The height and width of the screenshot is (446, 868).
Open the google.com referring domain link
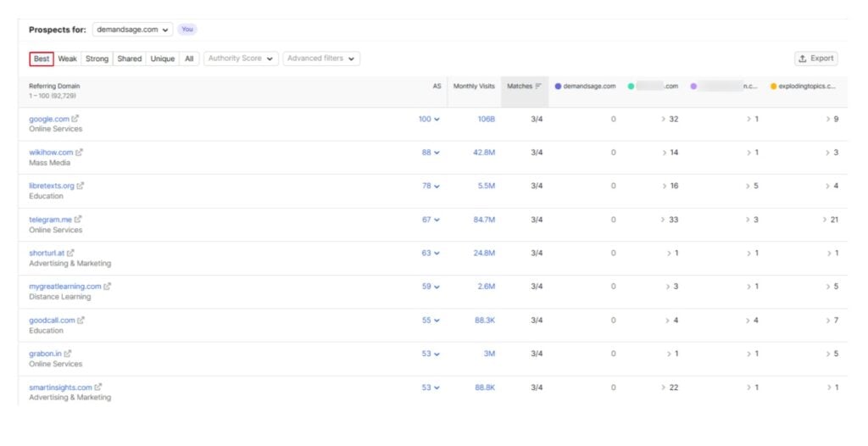pyautogui.click(x=49, y=119)
